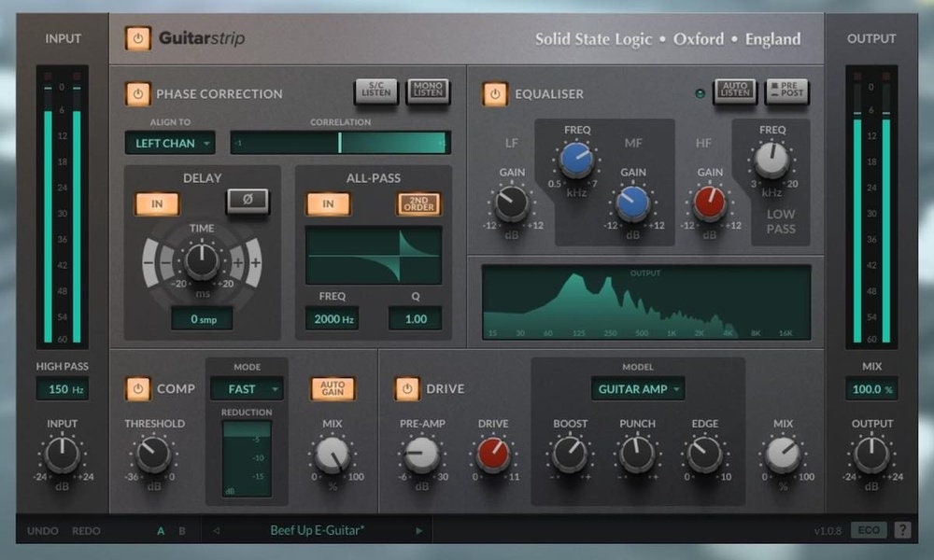Toggle the Phase Correction power button
The image size is (934, 560).
pos(137,94)
